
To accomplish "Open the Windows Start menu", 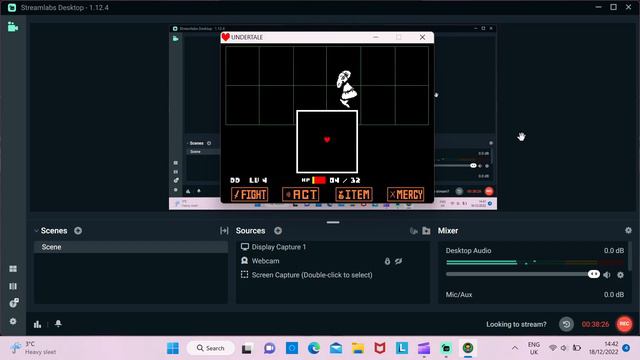I will coord(173,348).
